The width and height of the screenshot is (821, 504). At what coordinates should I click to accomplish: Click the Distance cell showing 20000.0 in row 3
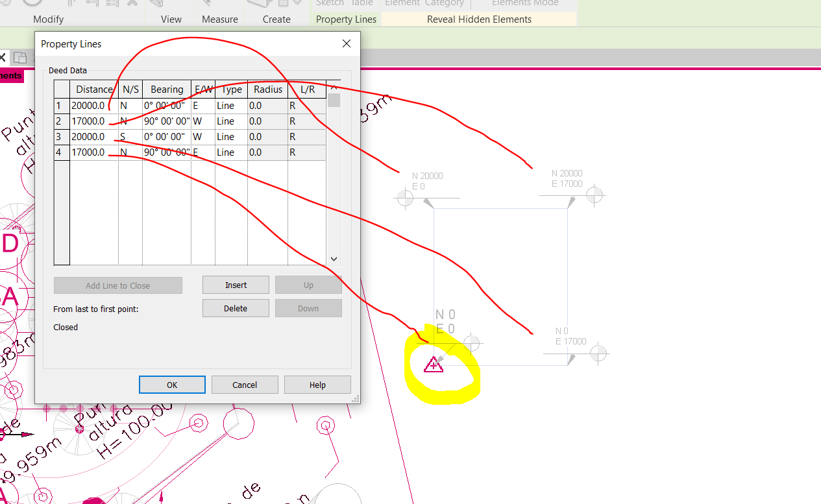(x=94, y=136)
